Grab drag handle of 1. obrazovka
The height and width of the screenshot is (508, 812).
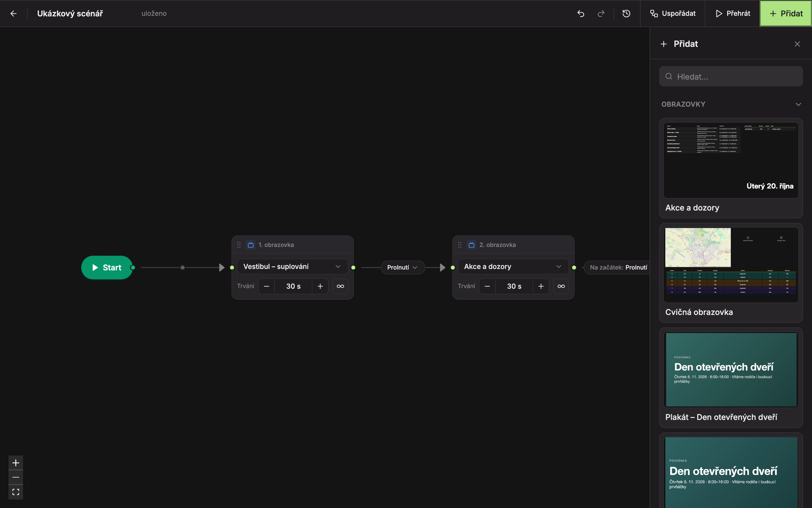coord(239,245)
